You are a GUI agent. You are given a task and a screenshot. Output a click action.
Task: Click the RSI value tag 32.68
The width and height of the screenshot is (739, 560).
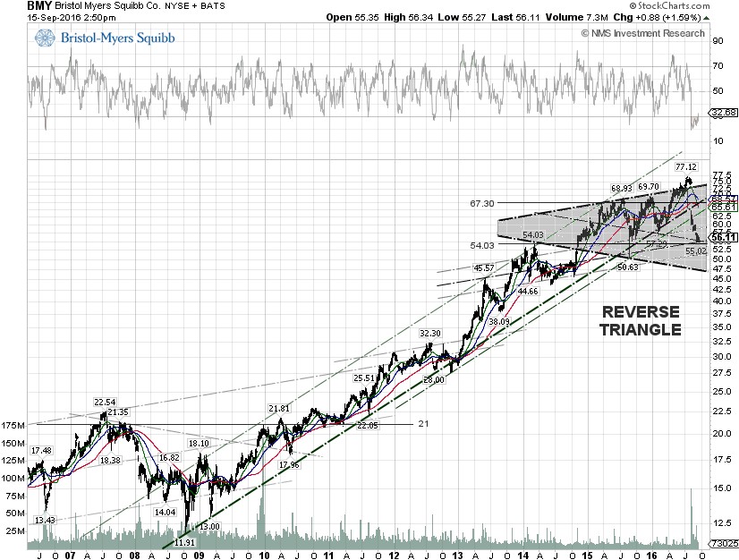724,113
